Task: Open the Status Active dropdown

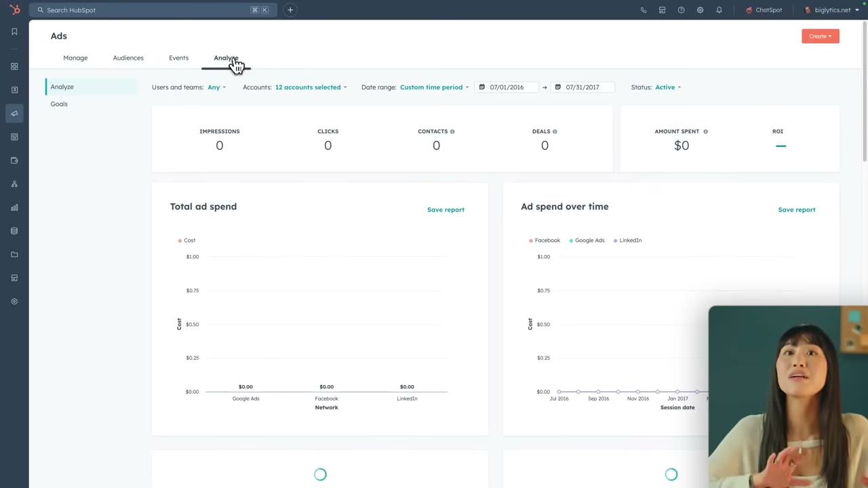Action: (x=668, y=87)
